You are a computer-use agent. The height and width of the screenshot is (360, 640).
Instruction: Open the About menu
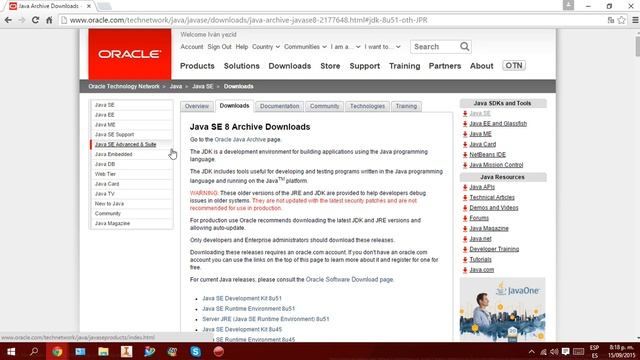482,66
